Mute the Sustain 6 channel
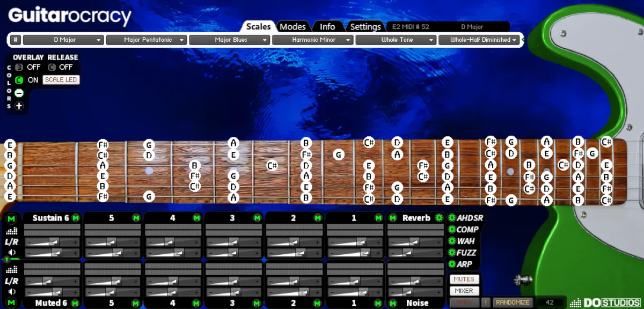This screenshot has width=644, height=309. pyautogui.click(x=75, y=218)
